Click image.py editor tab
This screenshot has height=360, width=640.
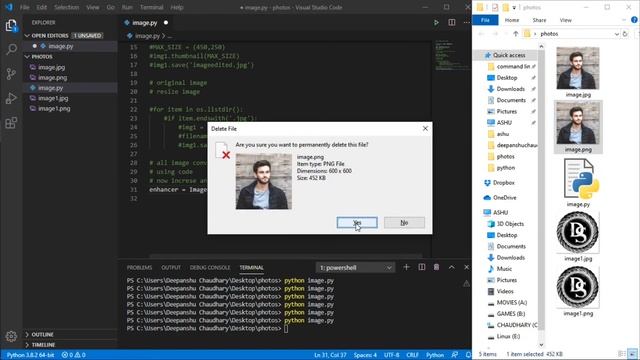click(144, 23)
